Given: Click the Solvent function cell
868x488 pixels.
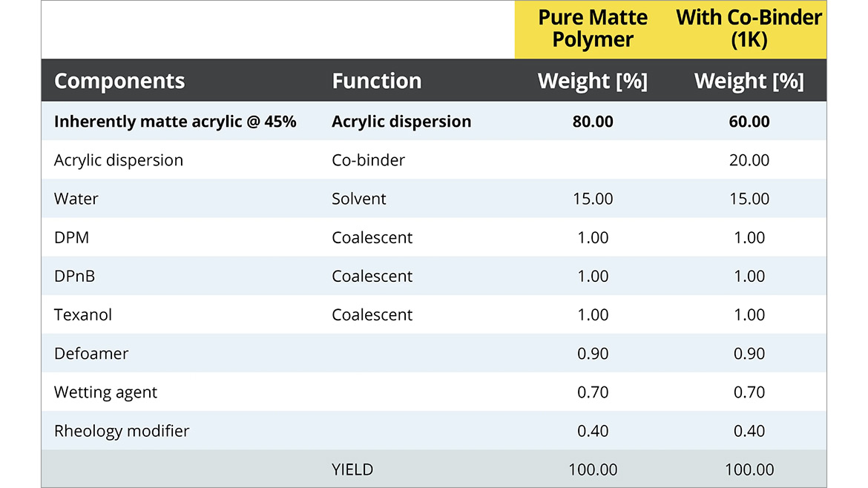Looking at the screenshot, I should coord(359,199).
